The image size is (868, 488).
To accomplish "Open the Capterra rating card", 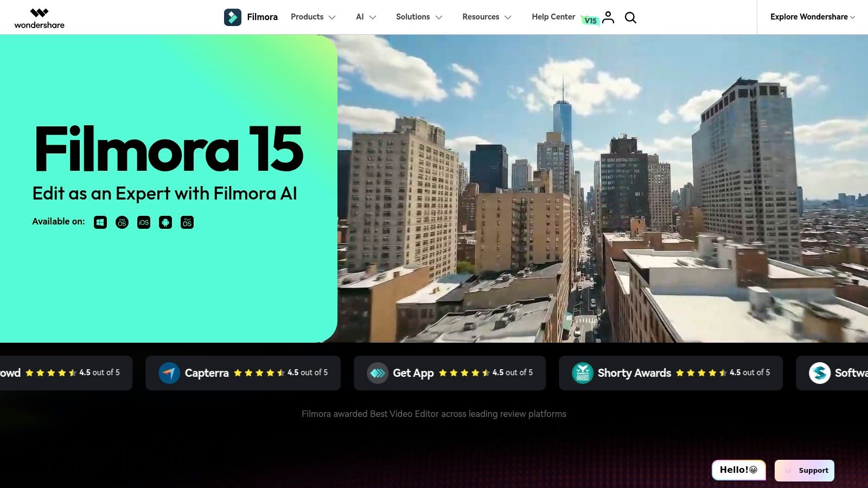I will pos(243,373).
